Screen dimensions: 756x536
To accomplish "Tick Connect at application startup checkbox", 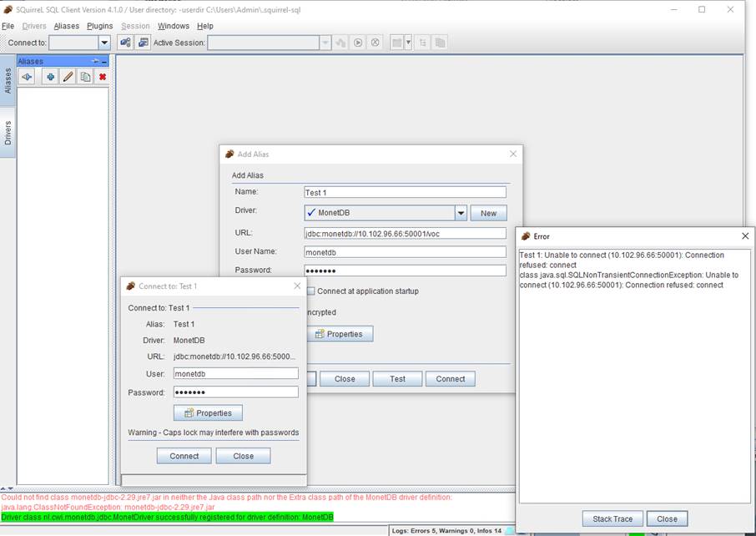I will (311, 291).
